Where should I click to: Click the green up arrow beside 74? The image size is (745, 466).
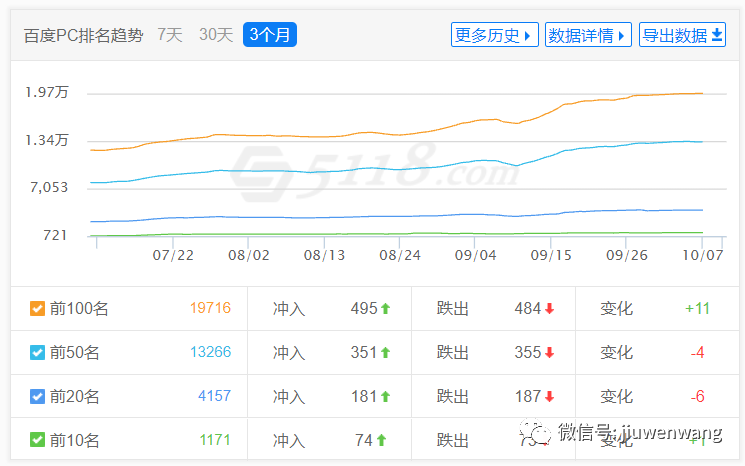click(381, 440)
